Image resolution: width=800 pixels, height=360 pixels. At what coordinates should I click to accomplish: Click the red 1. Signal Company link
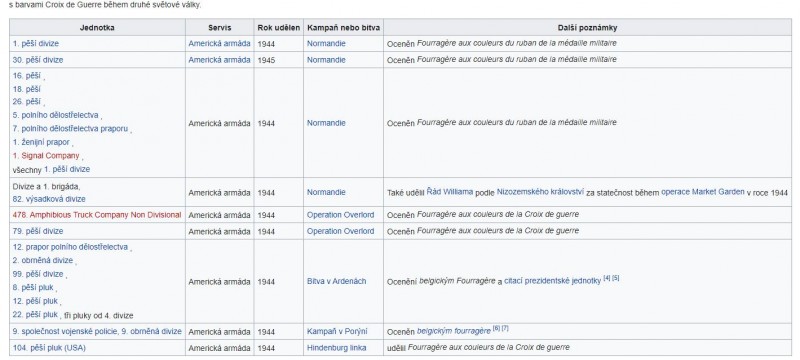pos(46,156)
